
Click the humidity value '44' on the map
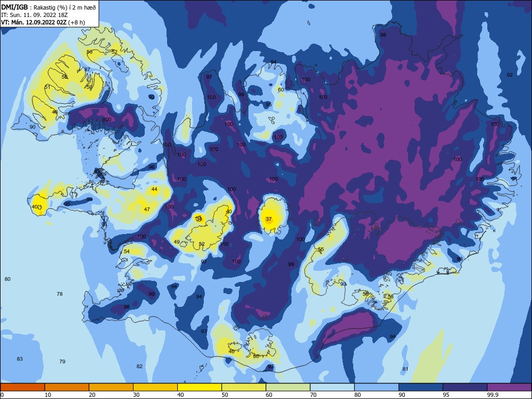tap(154, 189)
